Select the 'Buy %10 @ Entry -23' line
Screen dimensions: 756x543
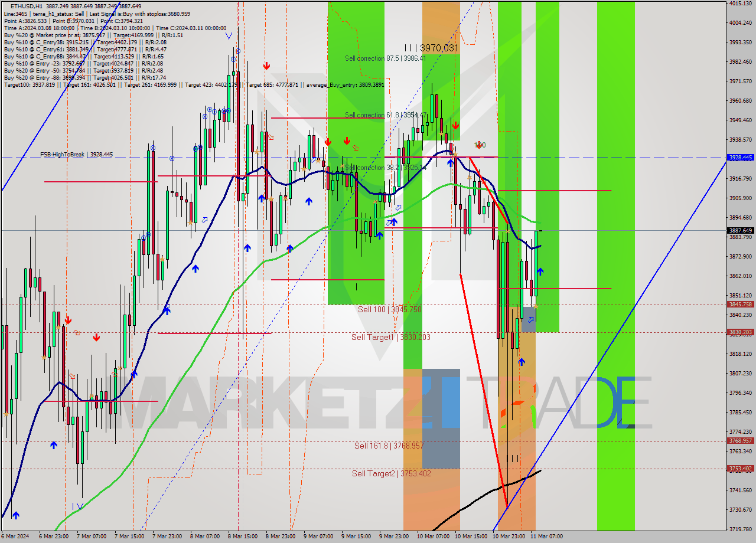tap(83, 63)
